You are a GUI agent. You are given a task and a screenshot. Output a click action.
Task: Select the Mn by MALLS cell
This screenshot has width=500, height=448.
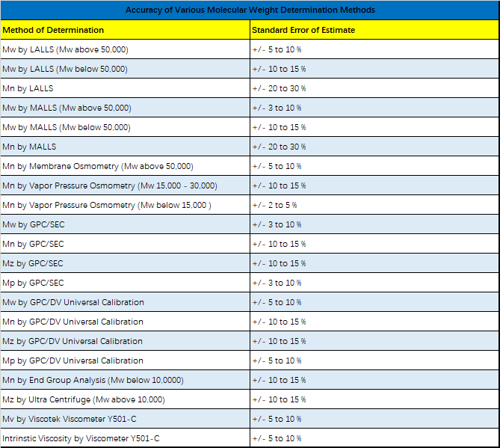[x=125, y=147]
